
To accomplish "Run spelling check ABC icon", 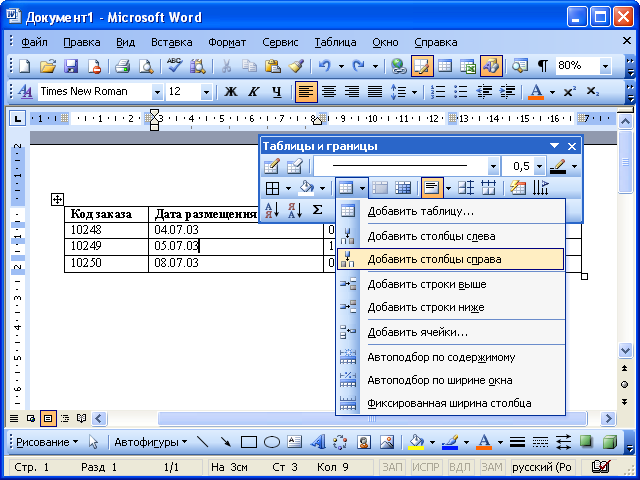I will (175, 66).
